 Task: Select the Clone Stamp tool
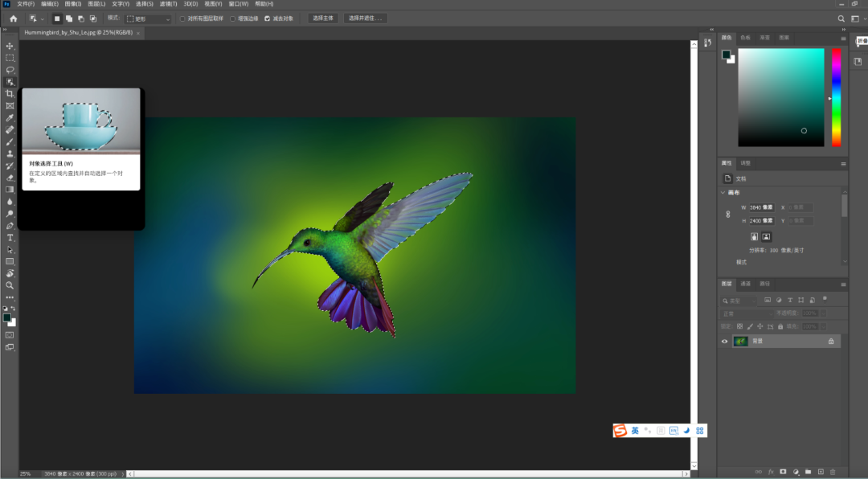(x=10, y=154)
